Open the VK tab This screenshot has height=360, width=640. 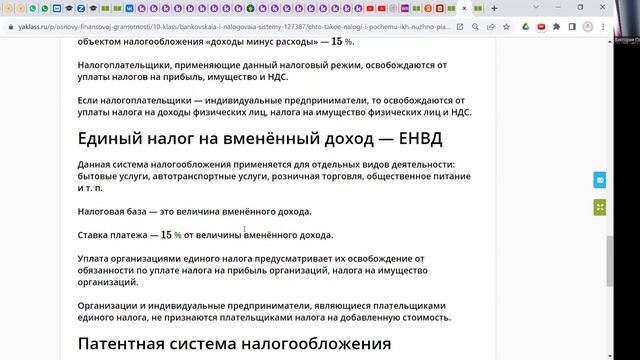[x=129, y=8]
